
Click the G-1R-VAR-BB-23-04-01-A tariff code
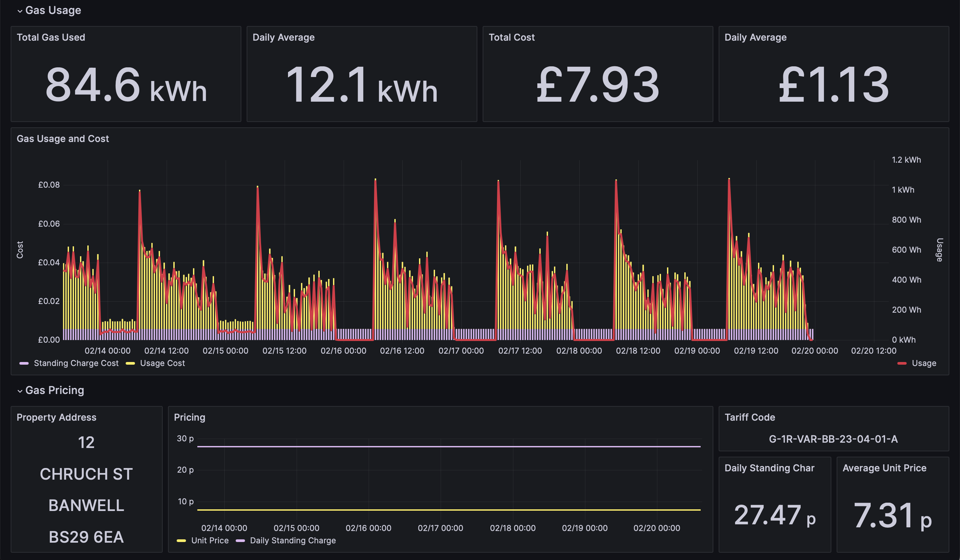(x=833, y=439)
